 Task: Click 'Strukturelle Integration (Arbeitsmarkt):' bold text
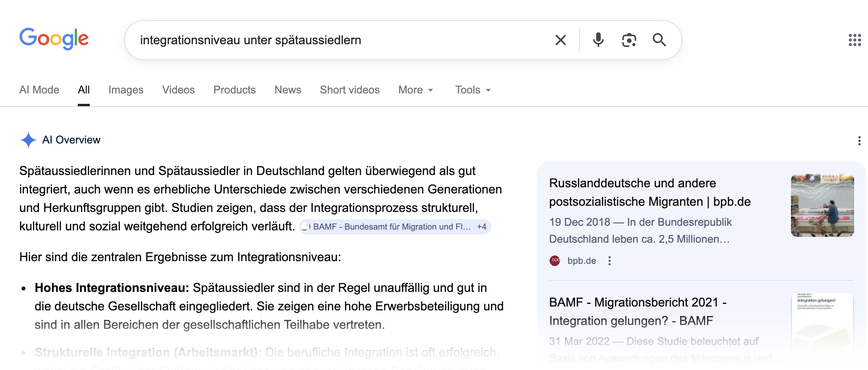point(148,352)
